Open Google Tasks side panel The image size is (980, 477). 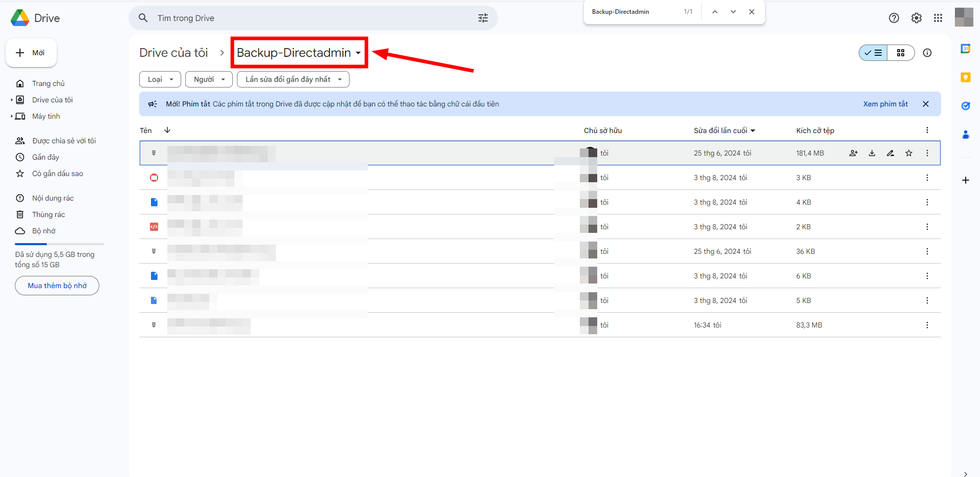tap(966, 106)
